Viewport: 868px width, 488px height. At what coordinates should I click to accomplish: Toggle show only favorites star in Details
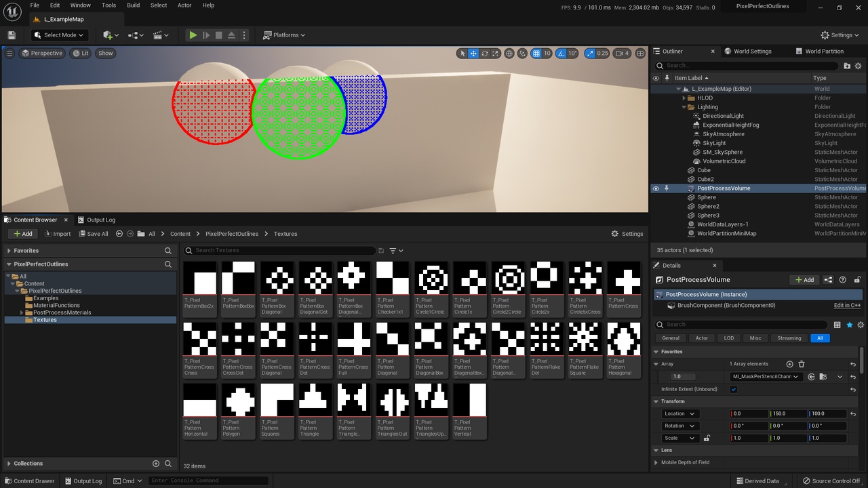[x=849, y=325]
